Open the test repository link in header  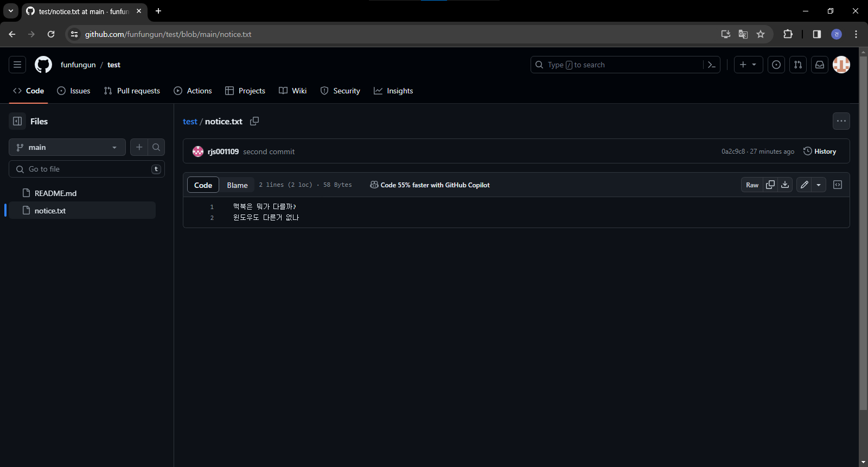[x=114, y=65]
